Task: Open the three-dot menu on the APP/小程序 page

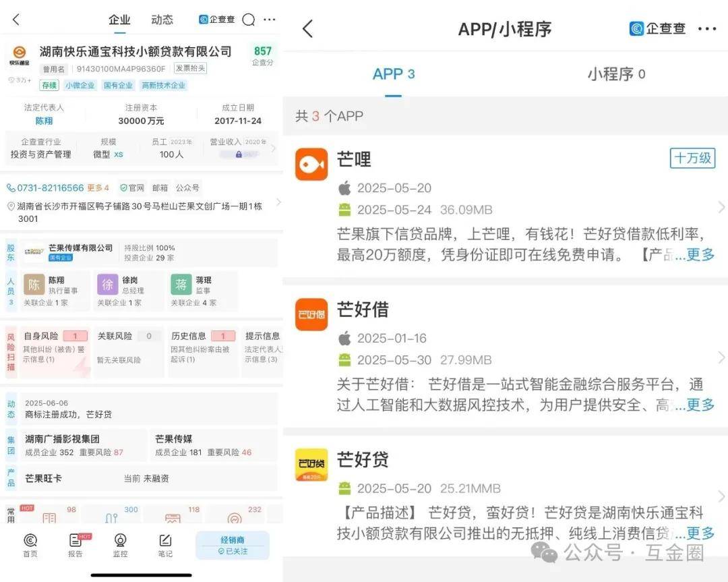Action: (x=707, y=29)
